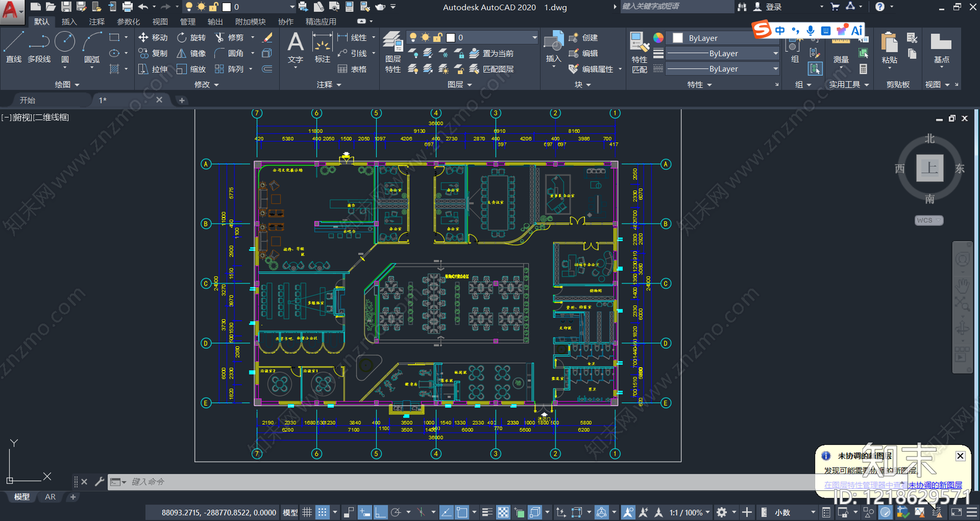
Task: Click the Mirror (镜像) tool
Action: [x=191, y=53]
